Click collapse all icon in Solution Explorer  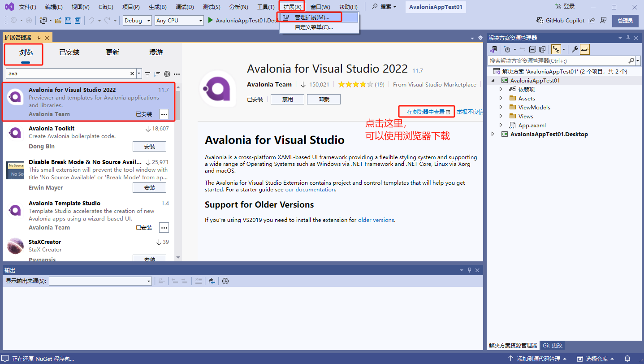[533, 49]
